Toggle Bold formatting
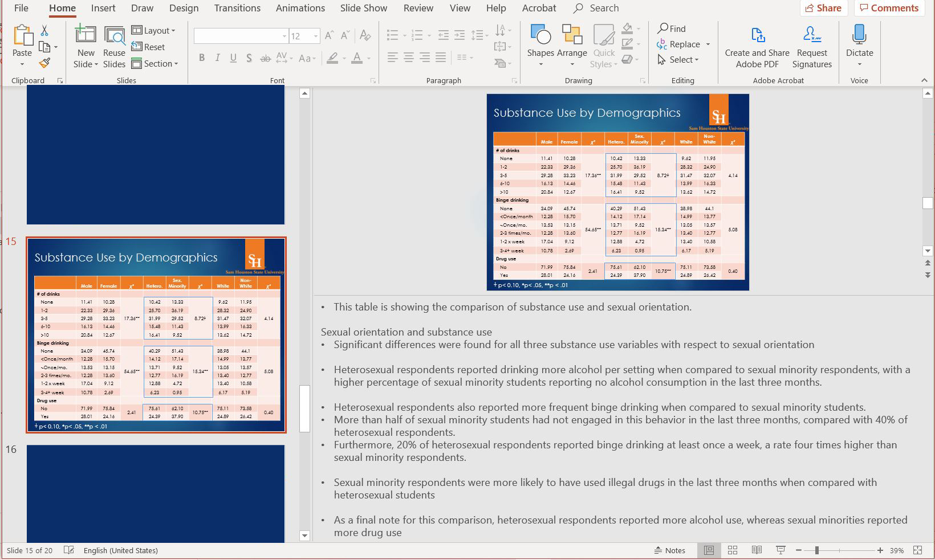 pyautogui.click(x=201, y=58)
